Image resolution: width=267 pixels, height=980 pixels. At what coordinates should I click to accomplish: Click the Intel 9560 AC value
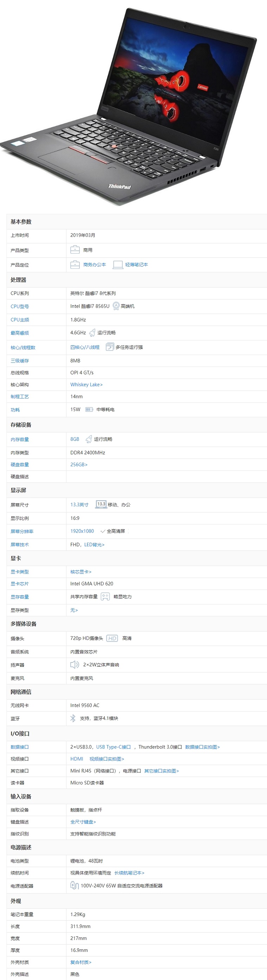[x=85, y=705]
